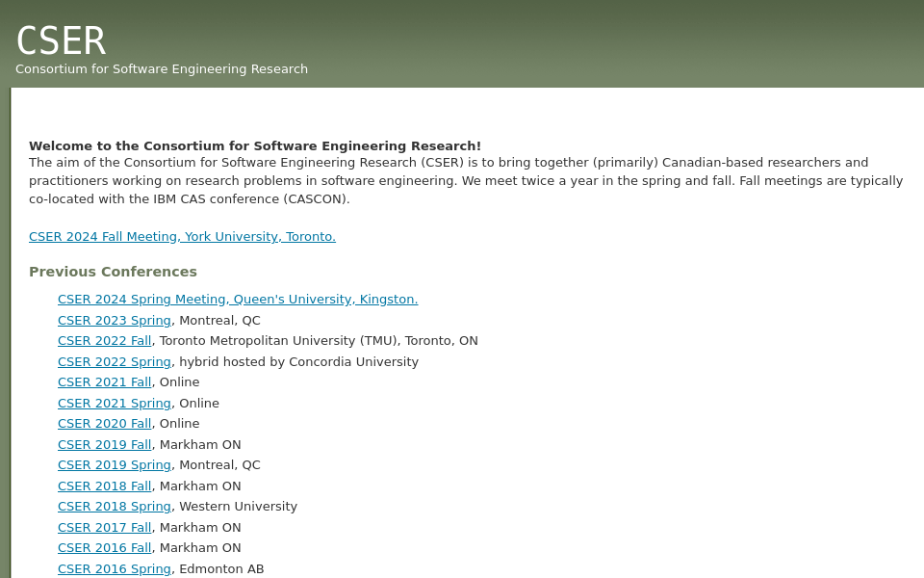Open the CSER 2022 Fall link
This screenshot has height=578, width=924.
point(104,340)
